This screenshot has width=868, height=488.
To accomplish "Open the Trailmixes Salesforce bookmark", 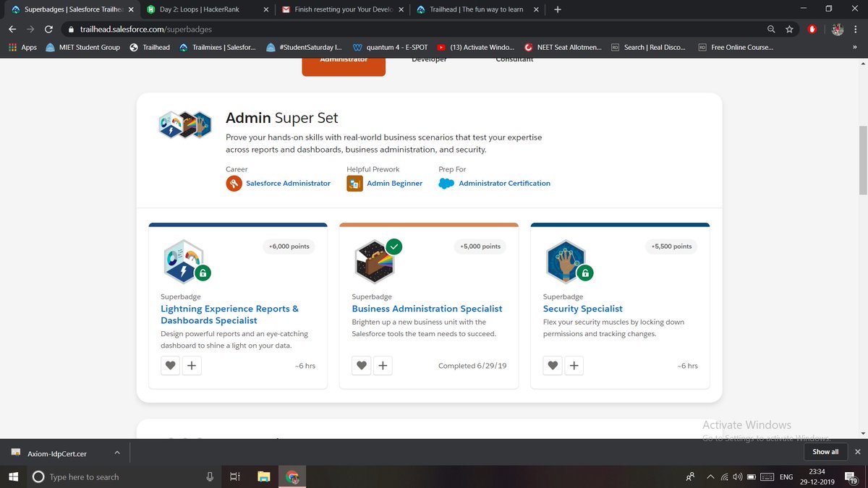I will [x=218, y=47].
